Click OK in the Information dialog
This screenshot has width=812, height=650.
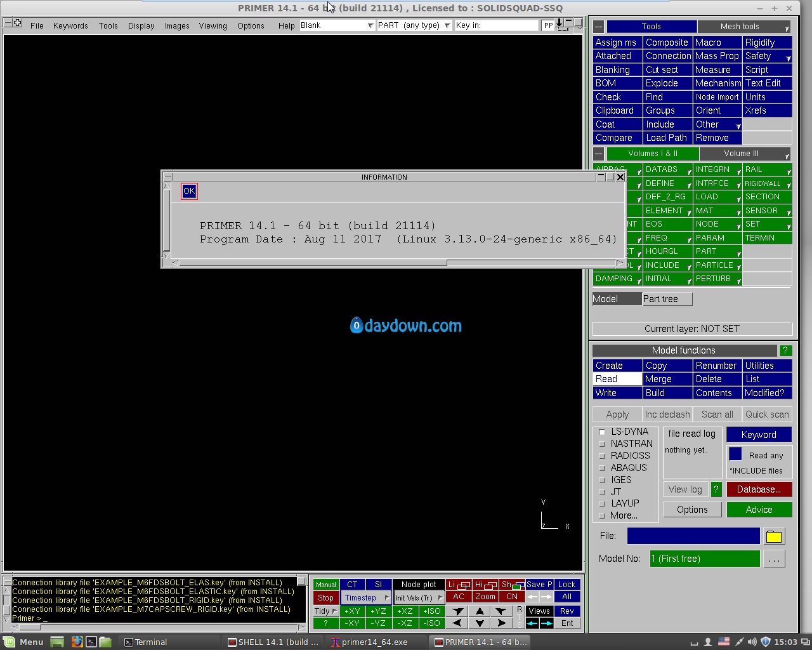pos(189,191)
